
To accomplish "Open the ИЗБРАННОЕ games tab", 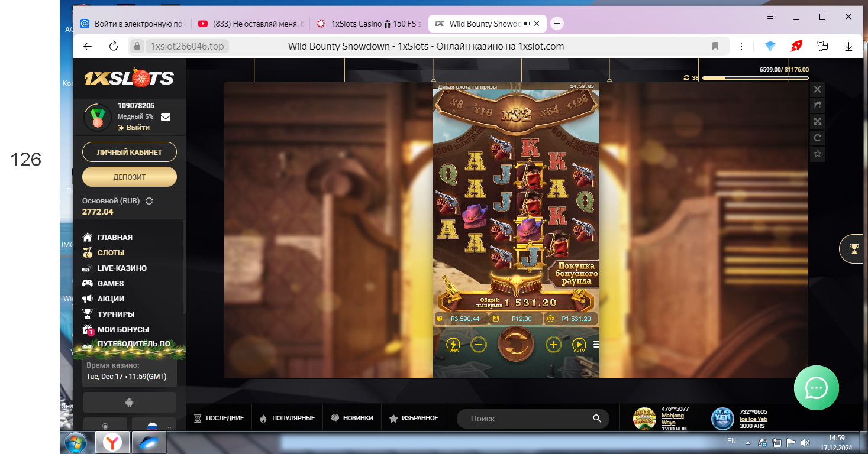I will pos(414,418).
